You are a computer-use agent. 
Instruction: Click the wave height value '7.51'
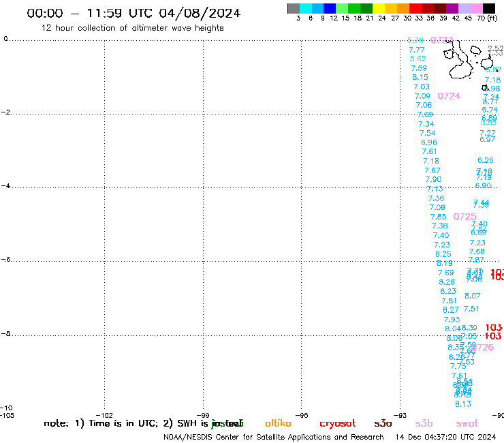(471, 309)
